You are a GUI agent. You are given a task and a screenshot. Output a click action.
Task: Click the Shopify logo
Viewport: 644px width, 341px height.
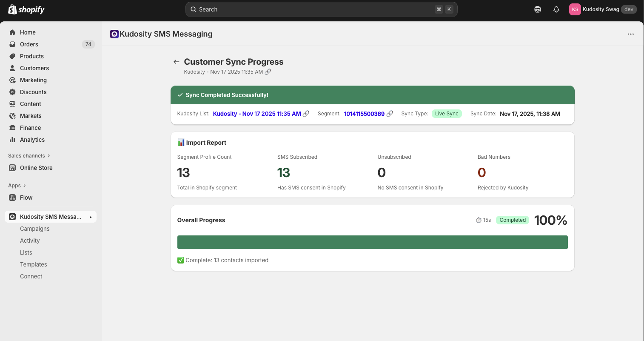pyautogui.click(x=26, y=9)
